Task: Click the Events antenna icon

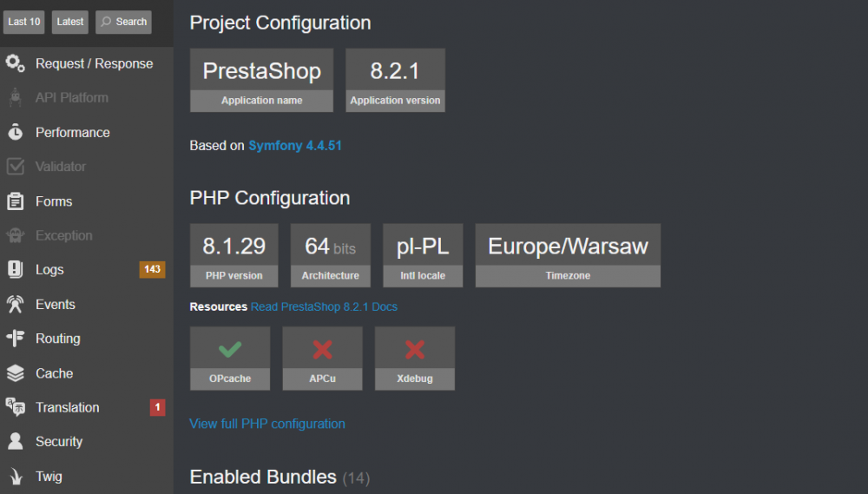Action: [x=16, y=304]
